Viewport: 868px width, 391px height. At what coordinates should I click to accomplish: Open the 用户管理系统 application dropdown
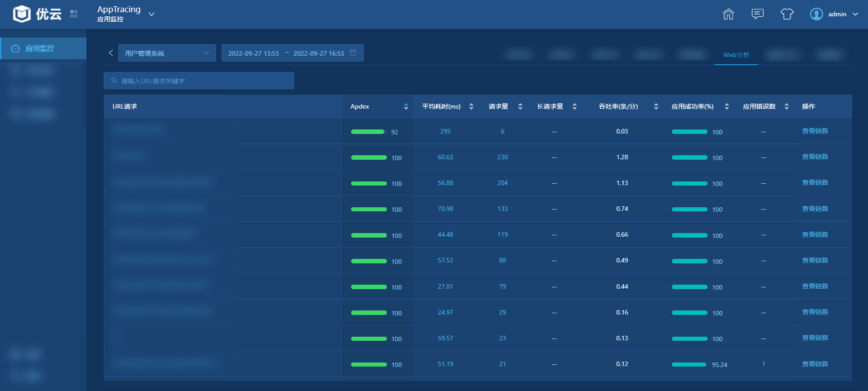click(x=167, y=53)
